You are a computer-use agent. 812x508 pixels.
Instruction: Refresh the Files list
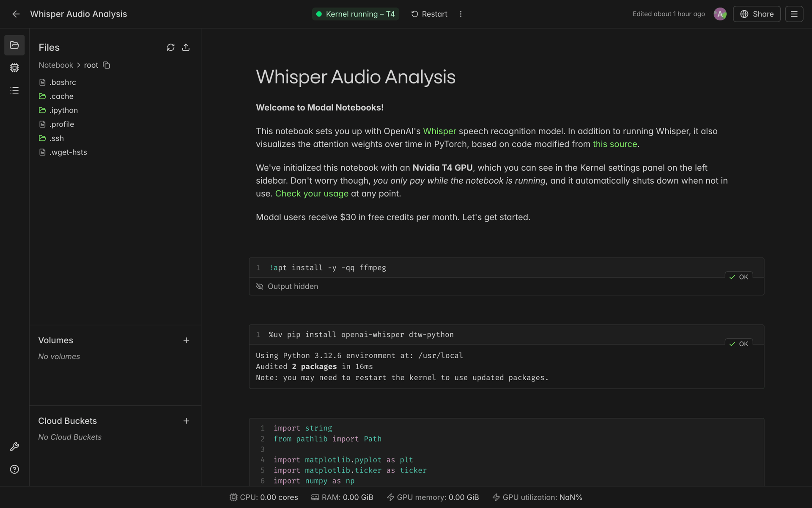coord(170,47)
